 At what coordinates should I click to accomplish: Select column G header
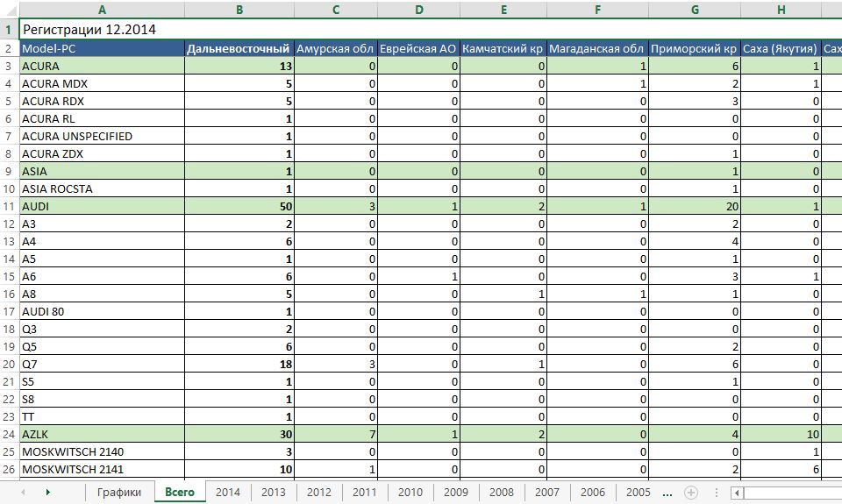(x=695, y=10)
